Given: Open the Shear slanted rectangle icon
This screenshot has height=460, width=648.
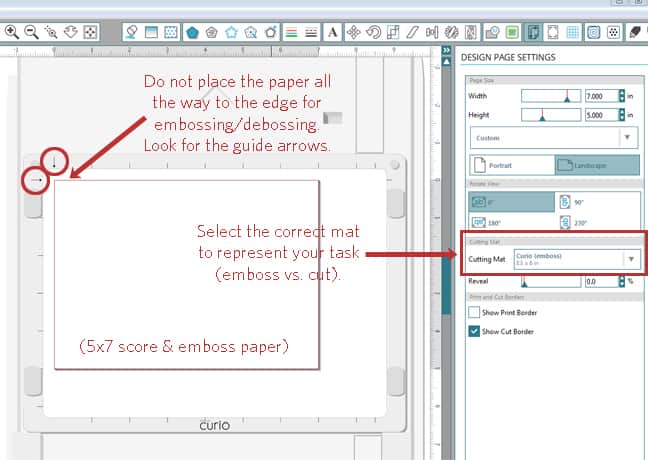Looking at the screenshot, I should click(412, 32).
